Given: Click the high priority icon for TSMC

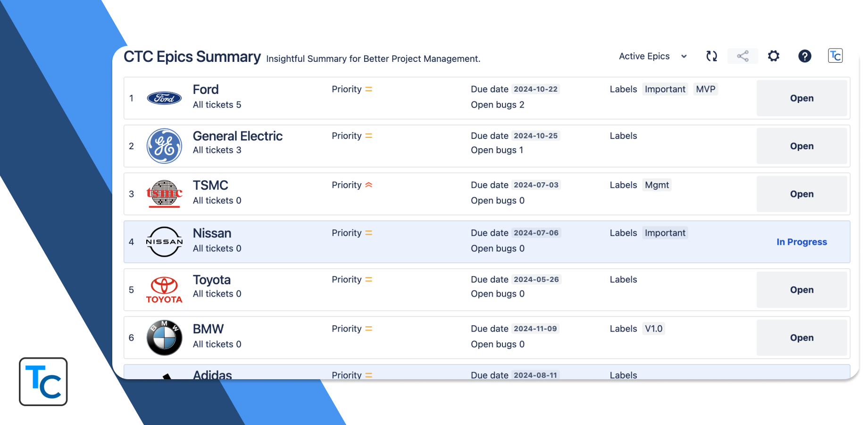Looking at the screenshot, I should tap(369, 185).
